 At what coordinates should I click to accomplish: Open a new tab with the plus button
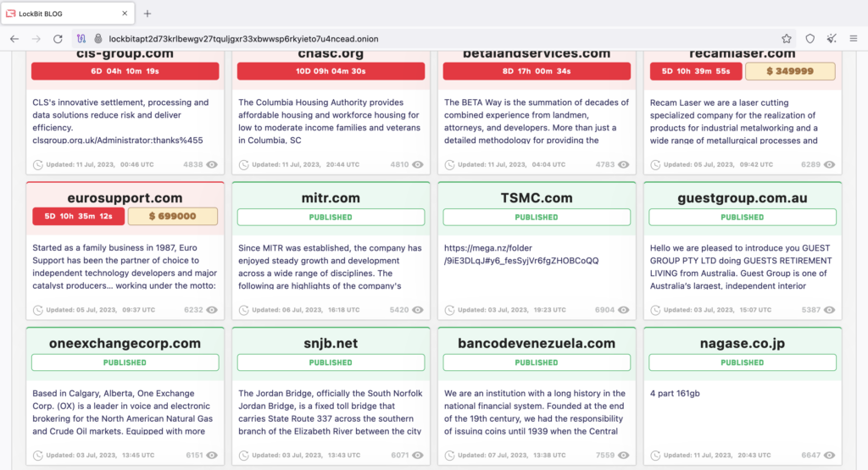pos(147,14)
